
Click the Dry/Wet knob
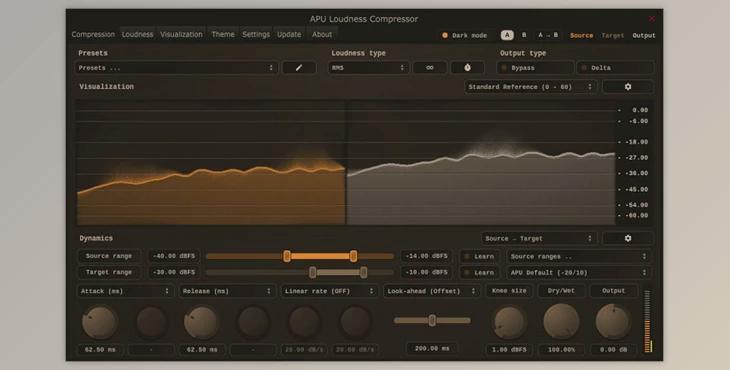point(561,322)
